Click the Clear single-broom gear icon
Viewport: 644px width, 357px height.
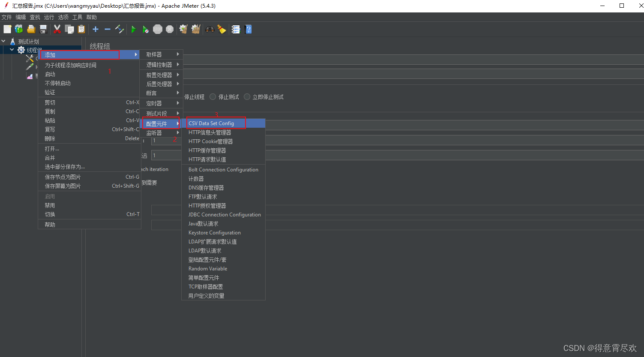[x=183, y=29]
